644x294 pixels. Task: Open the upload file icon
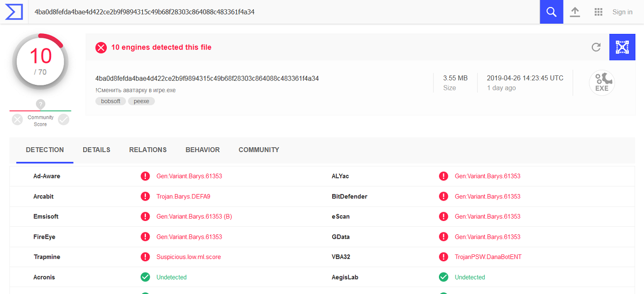[575, 12]
